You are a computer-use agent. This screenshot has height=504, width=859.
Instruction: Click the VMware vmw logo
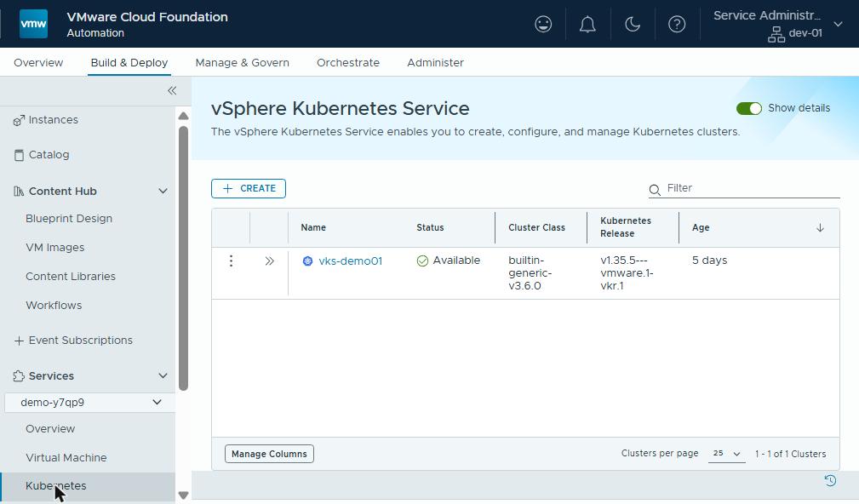point(33,24)
